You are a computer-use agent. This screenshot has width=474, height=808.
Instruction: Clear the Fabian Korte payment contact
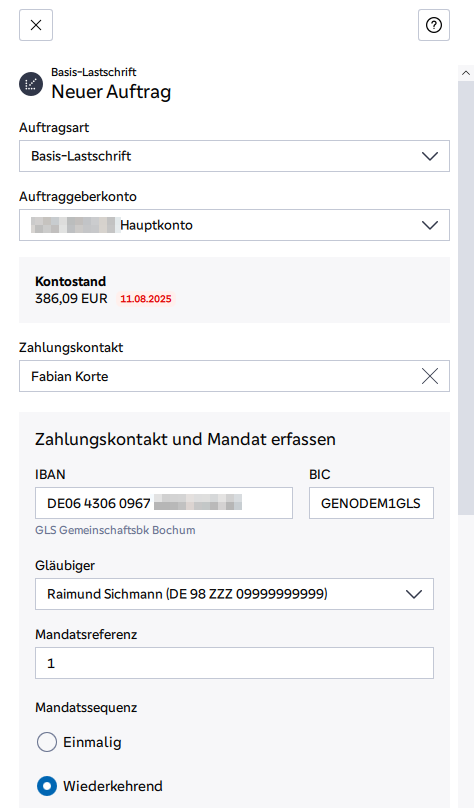point(430,376)
